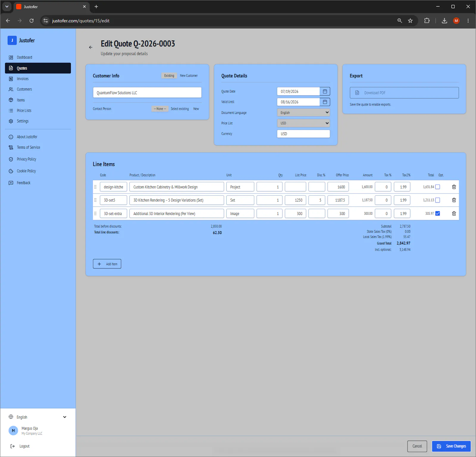
Task: Open a new browser tab
Action: pos(96,7)
